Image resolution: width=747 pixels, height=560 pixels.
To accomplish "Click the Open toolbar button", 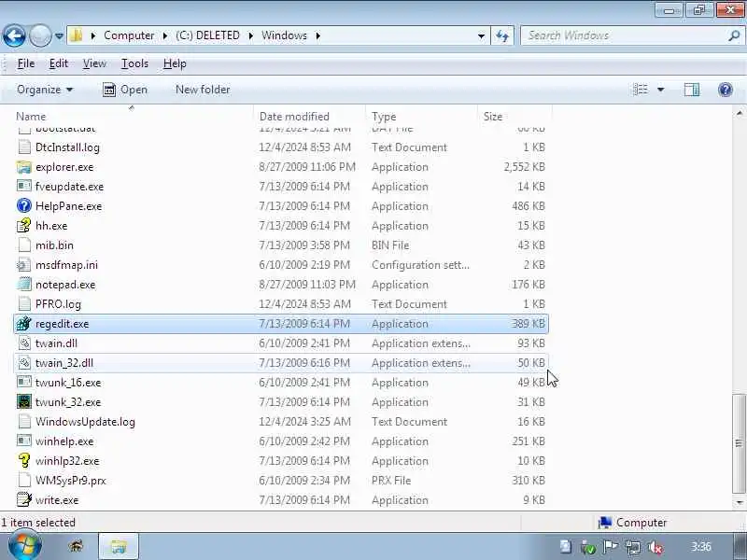I will 125,90.
